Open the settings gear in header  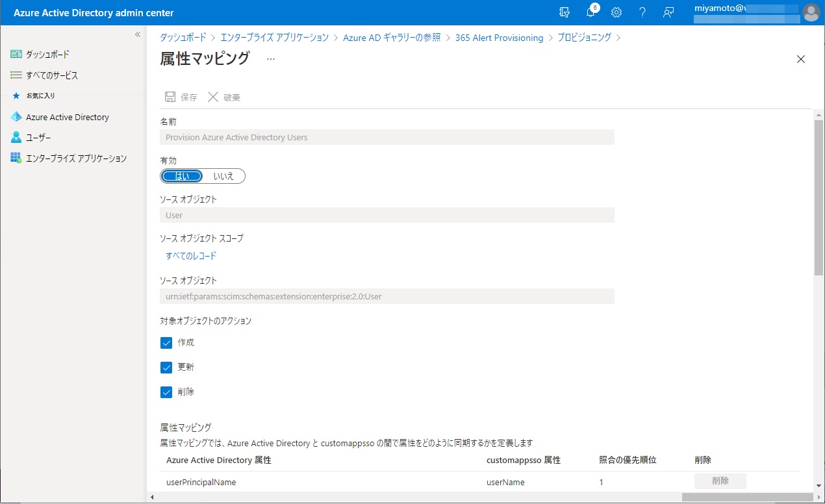[x=616, y=12]
